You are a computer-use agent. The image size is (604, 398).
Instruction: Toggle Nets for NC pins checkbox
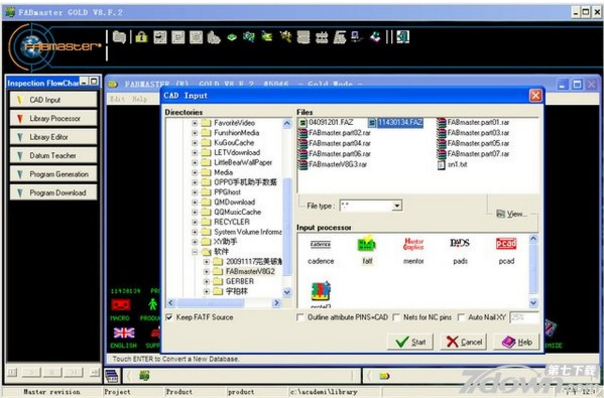click(x=396, y=317)
